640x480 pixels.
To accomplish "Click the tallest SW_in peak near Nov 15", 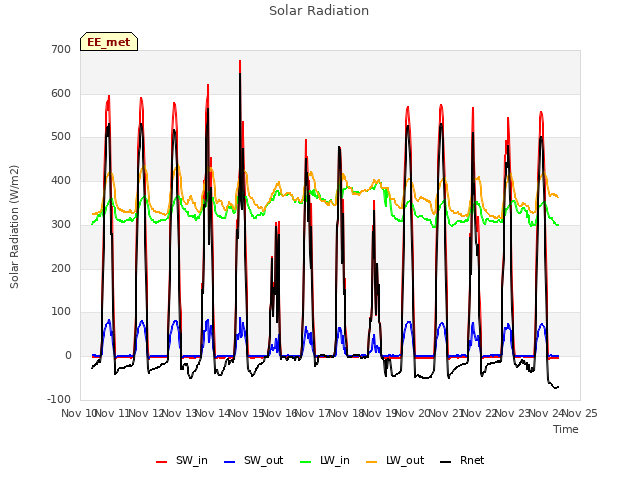I will coord(240,61).
